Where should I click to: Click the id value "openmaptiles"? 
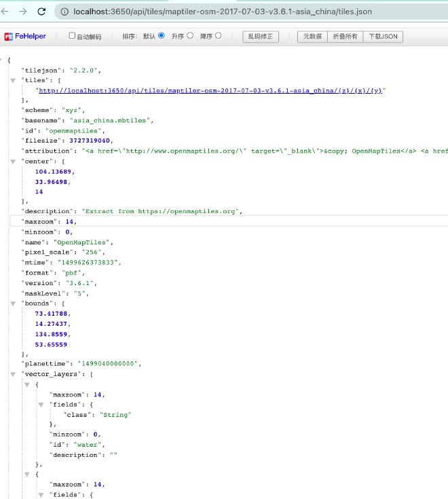pos(73,131)
